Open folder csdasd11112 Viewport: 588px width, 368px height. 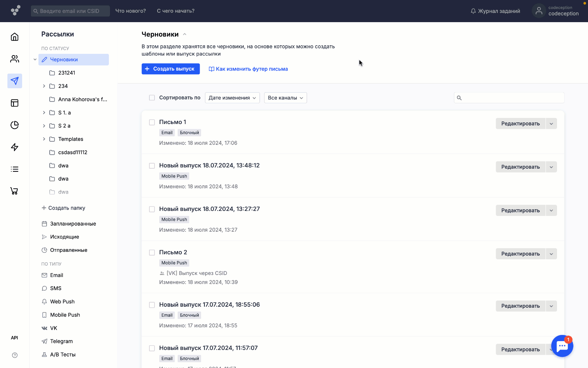(73, 152)
